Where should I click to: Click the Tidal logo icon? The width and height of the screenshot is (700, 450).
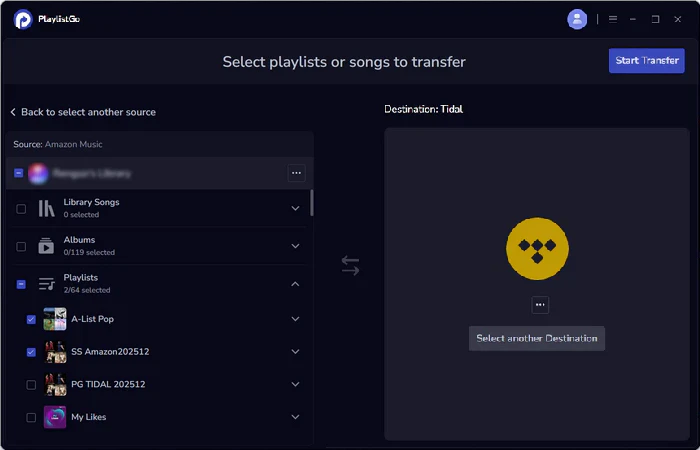[x=537, y=249]
